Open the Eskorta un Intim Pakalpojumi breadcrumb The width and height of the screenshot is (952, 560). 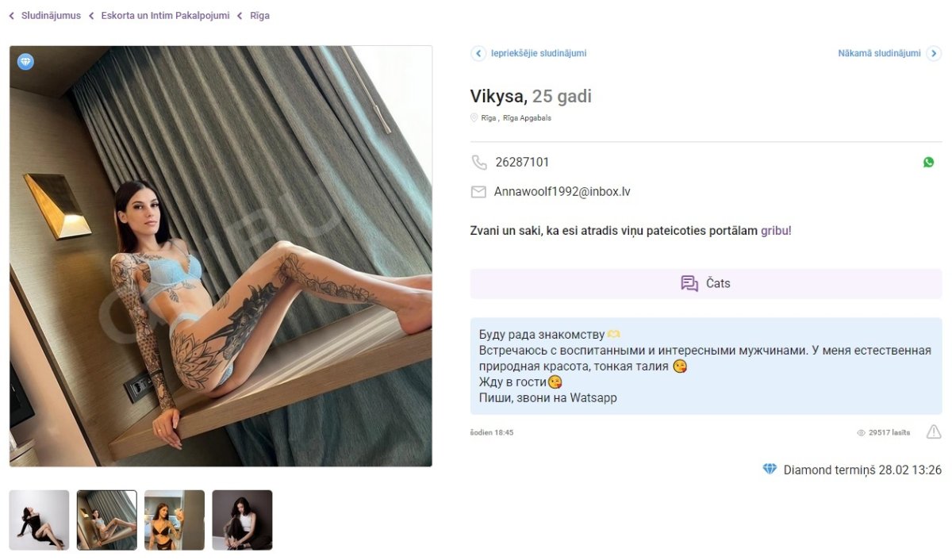[x=165, y=16]
